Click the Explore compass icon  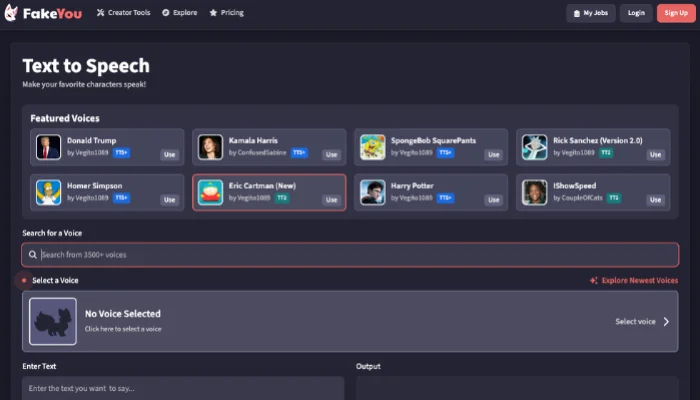pos(166,12)
